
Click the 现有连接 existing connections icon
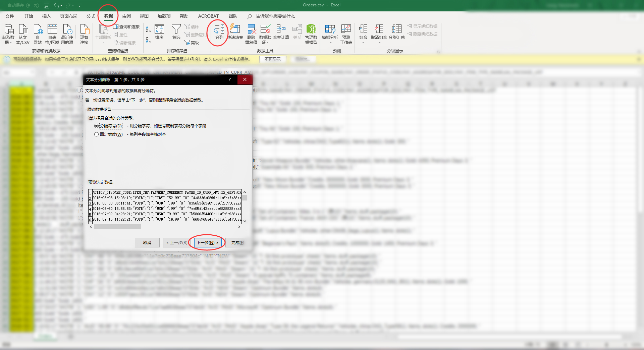coord(84,34)
